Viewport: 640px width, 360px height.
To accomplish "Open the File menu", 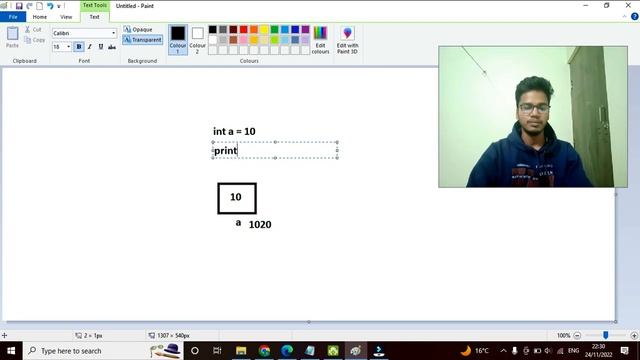I will 13,17.
